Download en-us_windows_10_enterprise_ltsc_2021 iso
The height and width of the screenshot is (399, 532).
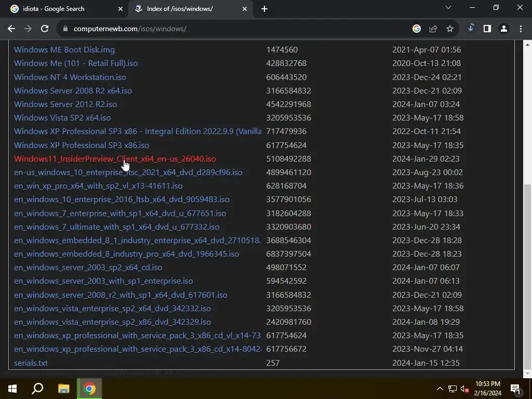128,172
